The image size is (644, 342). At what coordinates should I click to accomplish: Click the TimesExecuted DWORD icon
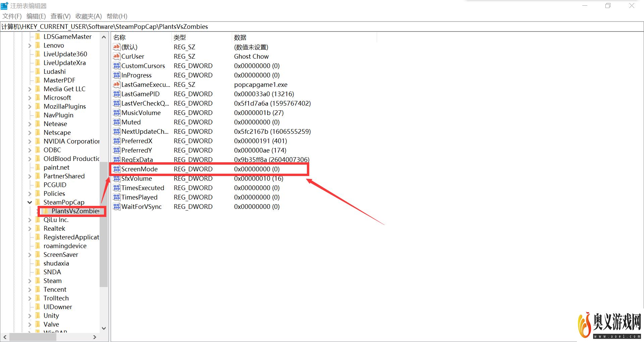click(x=116, y=188)
